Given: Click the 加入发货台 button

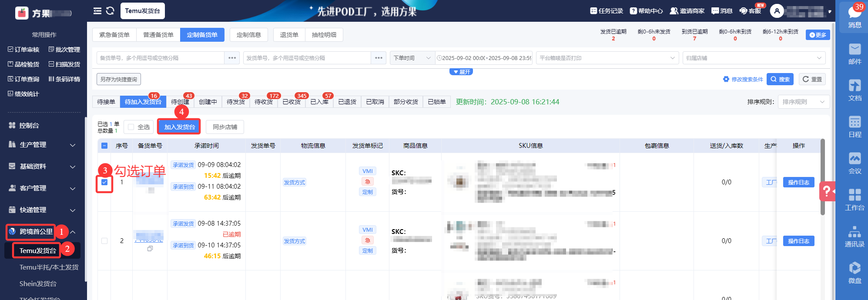Looking at the screenshot, I should pos(179,127).
